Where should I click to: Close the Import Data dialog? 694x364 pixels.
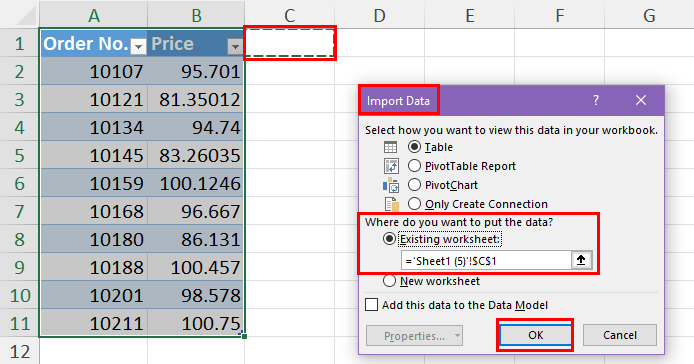(x=641, y=101)
